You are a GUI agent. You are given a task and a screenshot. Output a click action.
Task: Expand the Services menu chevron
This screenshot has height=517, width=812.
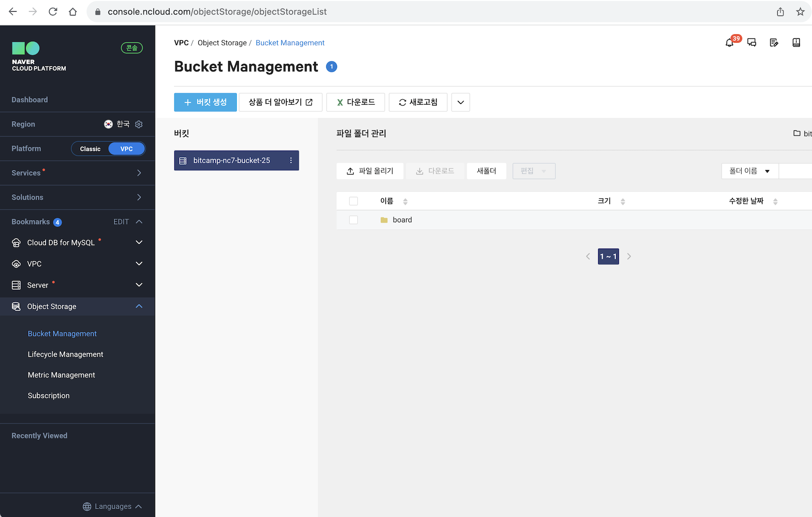point(139,173)
